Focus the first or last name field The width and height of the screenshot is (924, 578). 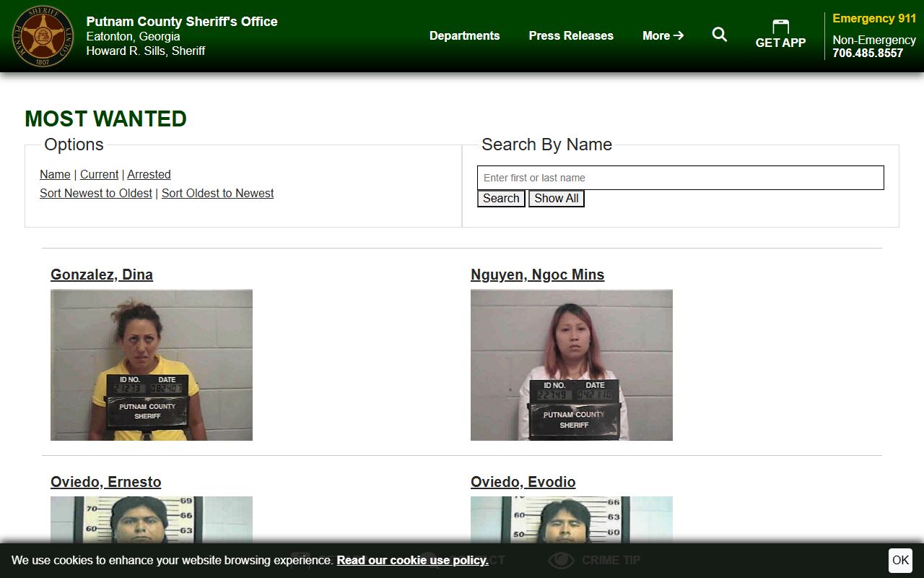(680, 178)
